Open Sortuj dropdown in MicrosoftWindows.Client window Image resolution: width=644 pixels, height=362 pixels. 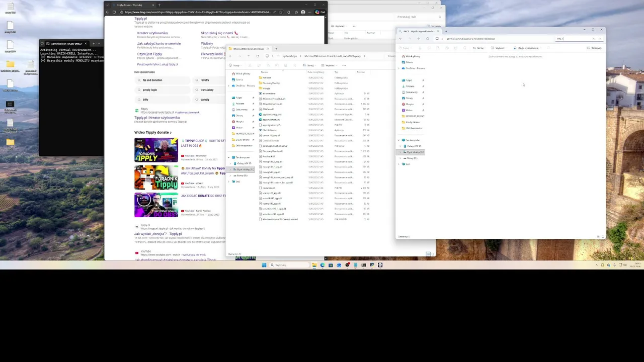309,65
